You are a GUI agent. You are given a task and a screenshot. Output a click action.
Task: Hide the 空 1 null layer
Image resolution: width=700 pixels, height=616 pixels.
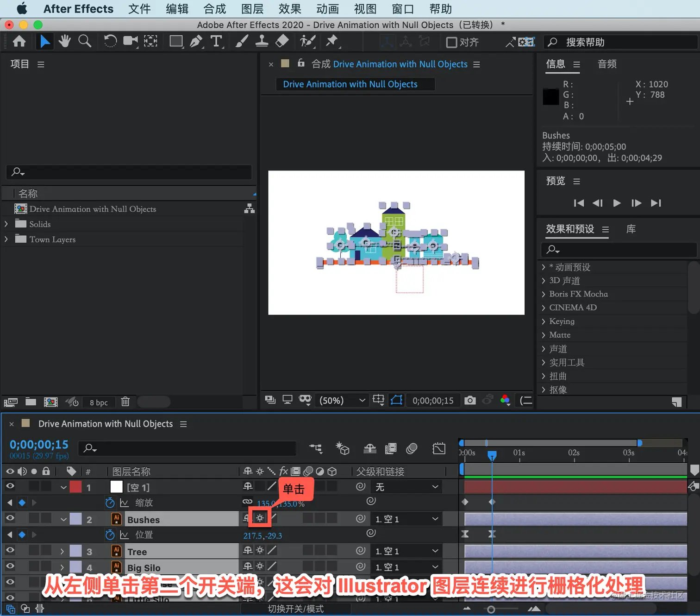[10, 486]
